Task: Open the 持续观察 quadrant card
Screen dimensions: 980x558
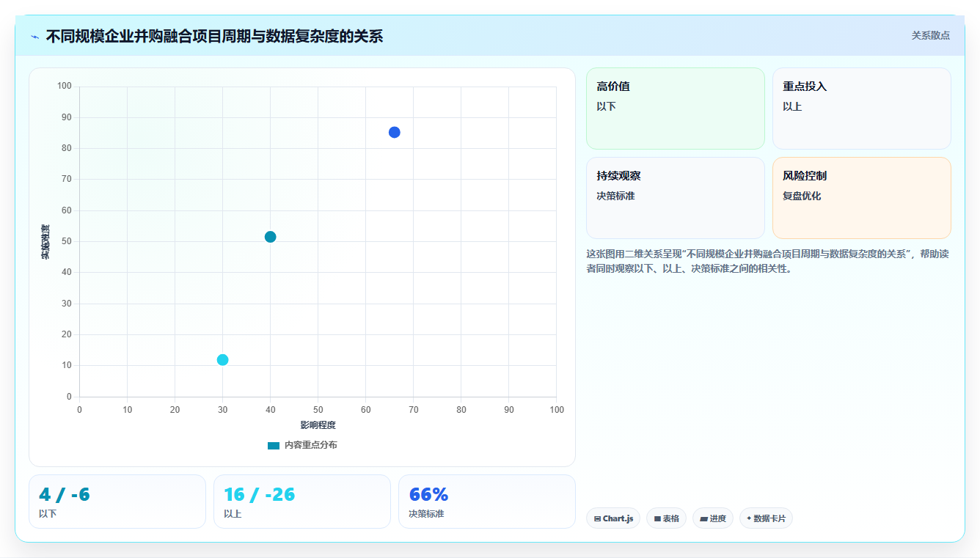Action: click(675, 198)
